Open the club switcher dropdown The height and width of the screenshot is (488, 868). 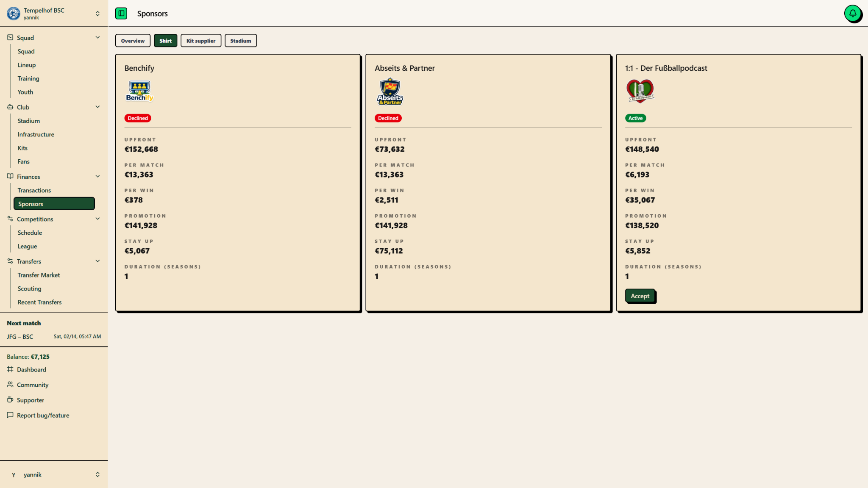point(97,14)
